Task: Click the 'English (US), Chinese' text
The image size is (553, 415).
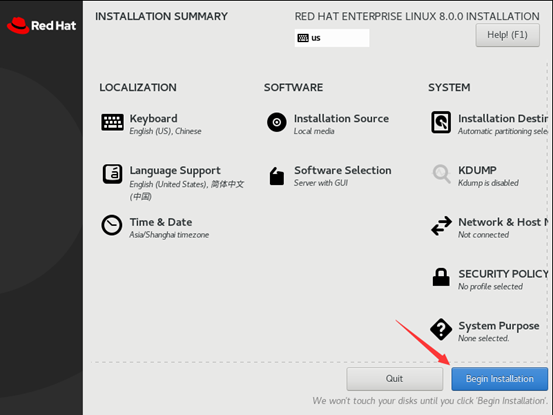Action: coord(165,131)
